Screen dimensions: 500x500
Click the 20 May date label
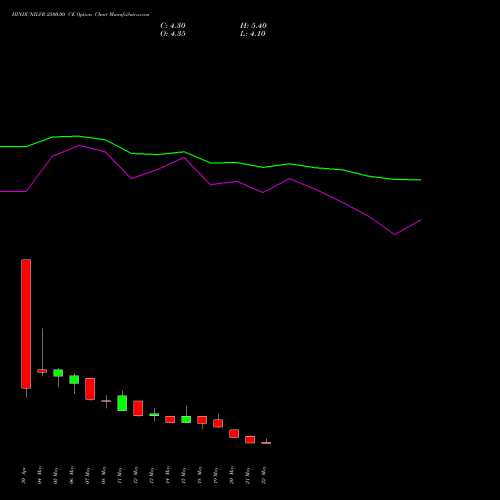click(232, 475)
